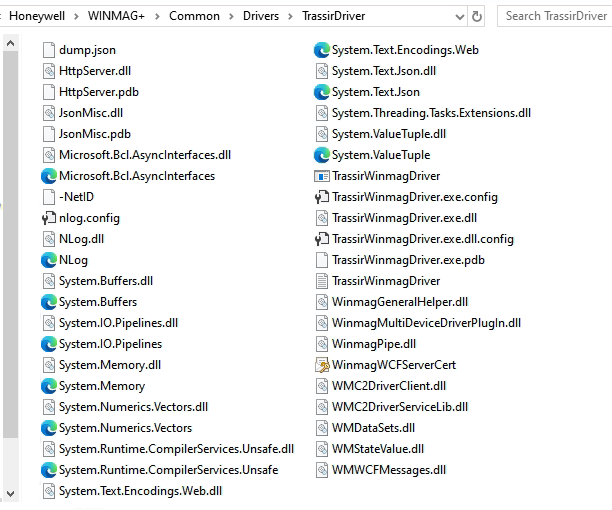Navigate to WINMAG+ in breadcrumb
Screen dimensions: 612x510
[x=116, y=16]
